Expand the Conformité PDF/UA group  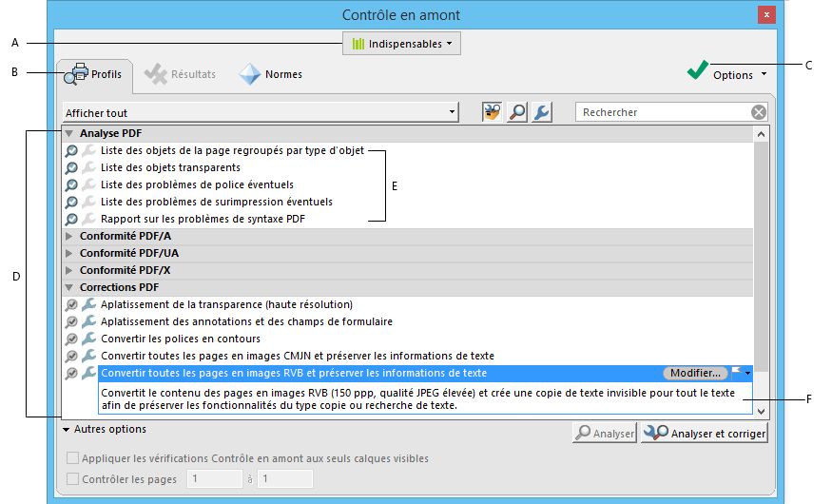click(x=69, y=253)
